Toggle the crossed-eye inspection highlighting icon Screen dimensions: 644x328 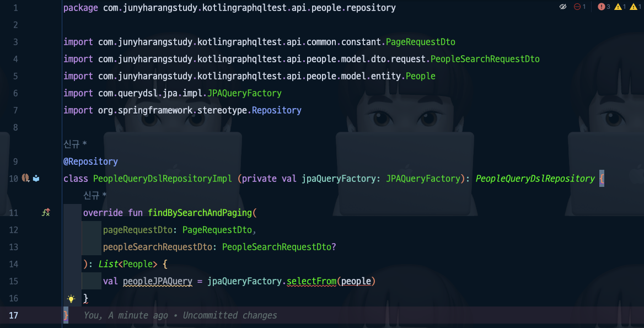[x=563, y=7]
